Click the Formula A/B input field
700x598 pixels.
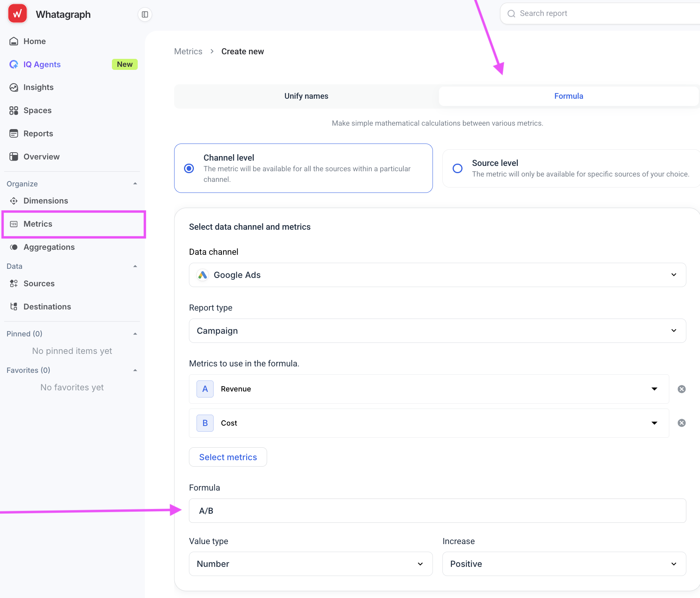click(437, 511)
